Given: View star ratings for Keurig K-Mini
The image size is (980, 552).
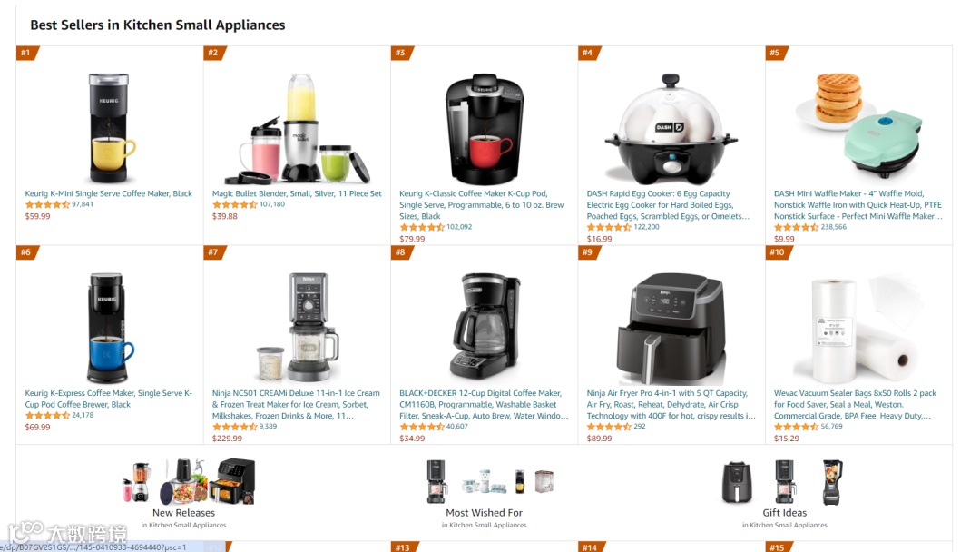Looking at the screenshot, I should point(47,204).
